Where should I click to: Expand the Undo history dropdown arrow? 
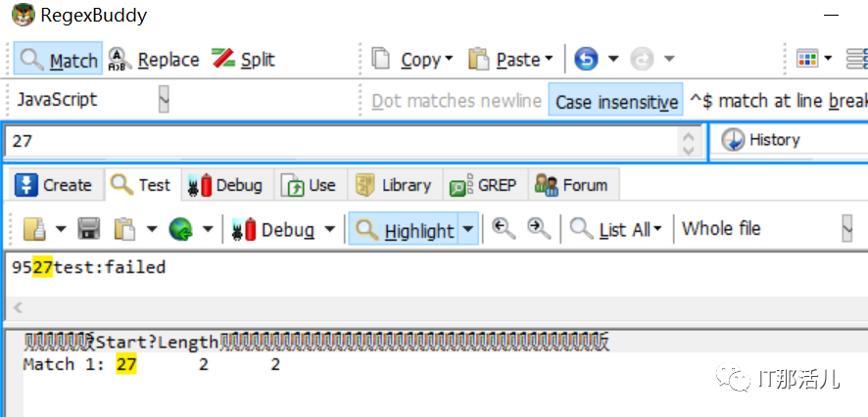[x=613, y=58]
